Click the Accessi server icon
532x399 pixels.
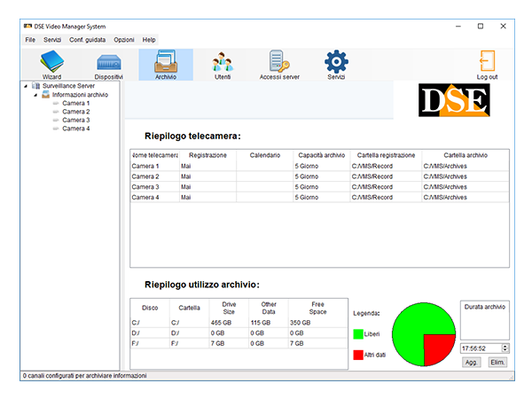[x=279, y=64]
